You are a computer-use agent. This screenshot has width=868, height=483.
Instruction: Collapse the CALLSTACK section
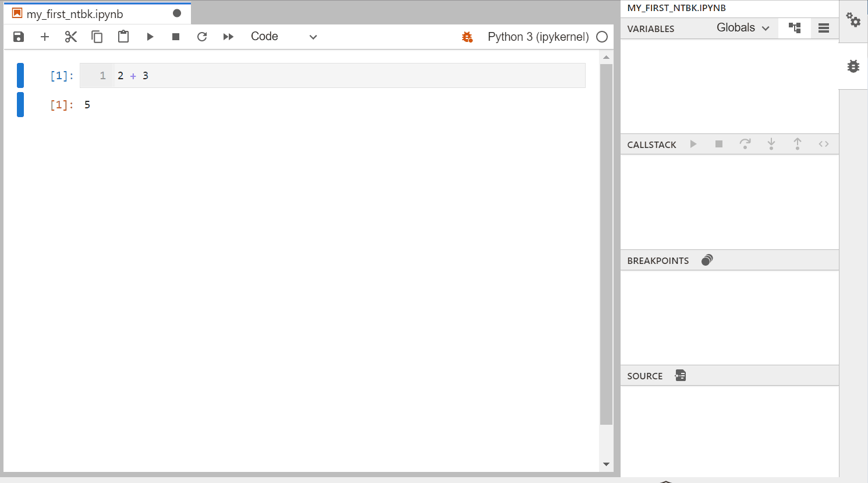pyautogui.click(x=651, y=144)
